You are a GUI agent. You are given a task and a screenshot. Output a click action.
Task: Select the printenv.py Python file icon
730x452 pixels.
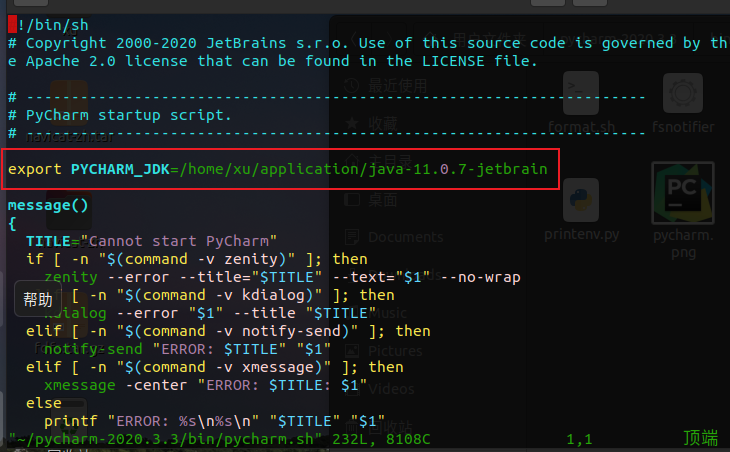(x=581, y=200)
